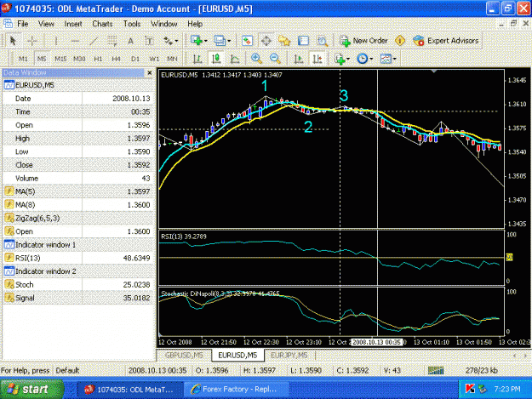Open the View menu
The image size is (532, 399).
46,24
